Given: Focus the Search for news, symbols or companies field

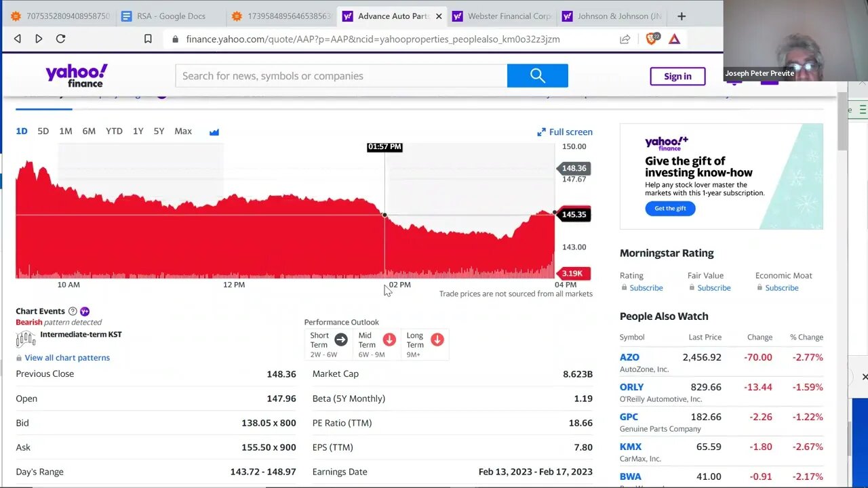Looking at the screenshot, I should point(341,76).
